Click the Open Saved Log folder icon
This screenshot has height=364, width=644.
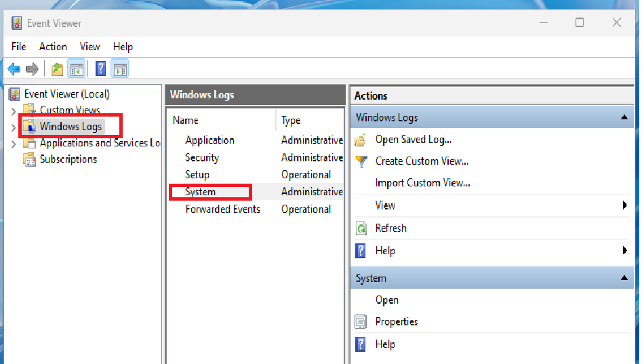pos(361,140)
